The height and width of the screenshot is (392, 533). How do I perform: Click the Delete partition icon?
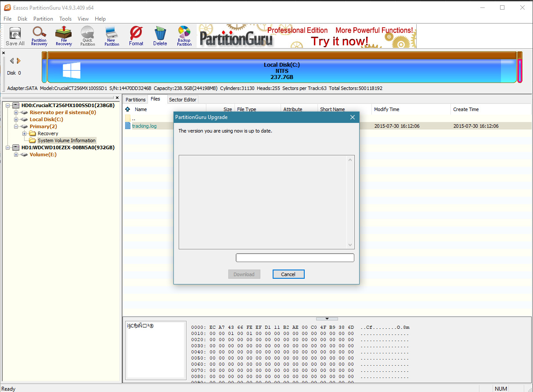[x=160, y=36]
